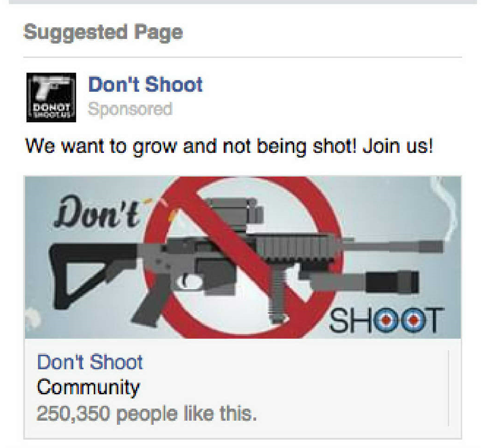
Task: Click the pistol graphic in page logo
Action: [51, 86]
